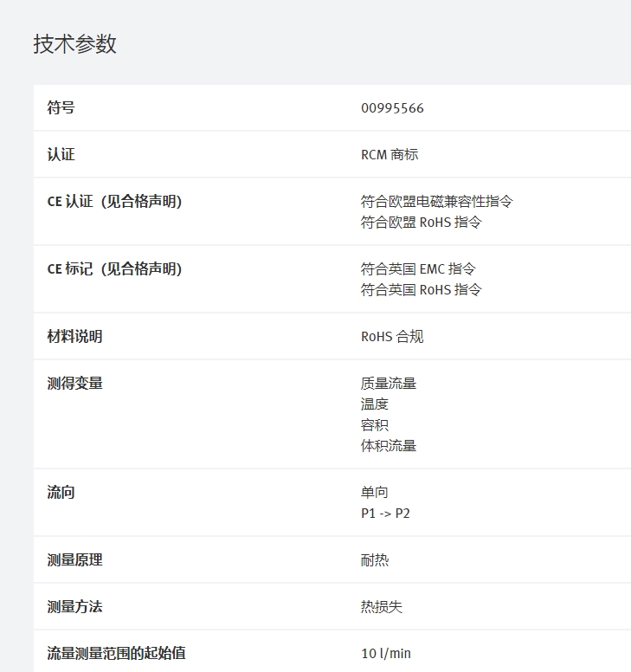Select the value RCM 商标
631x672 pixels.
[390, 155]
